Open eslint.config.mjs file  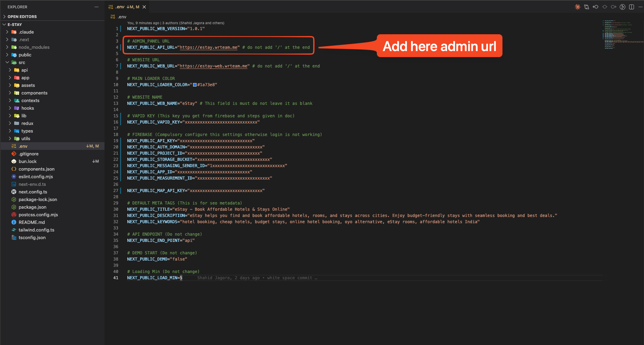(x=36, y=176)
